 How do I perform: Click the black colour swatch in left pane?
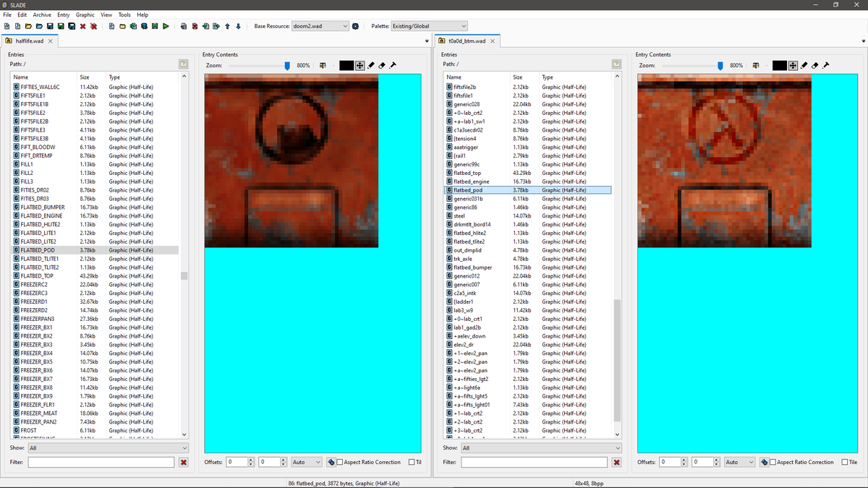point(346,65)
